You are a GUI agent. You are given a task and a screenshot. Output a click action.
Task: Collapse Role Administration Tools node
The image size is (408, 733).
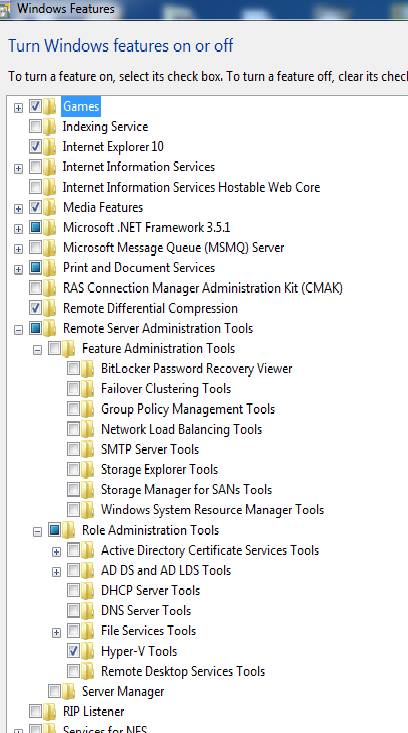click(x=37, y=532)
